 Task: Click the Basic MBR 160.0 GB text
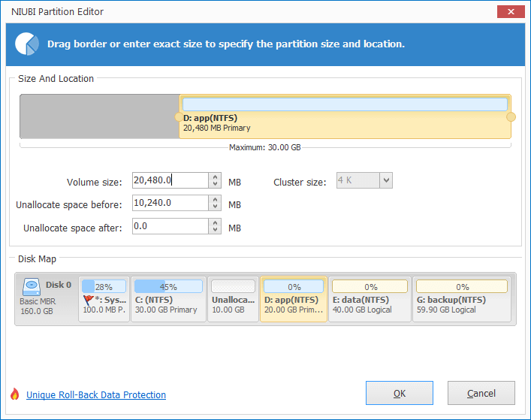click(38, 307)
